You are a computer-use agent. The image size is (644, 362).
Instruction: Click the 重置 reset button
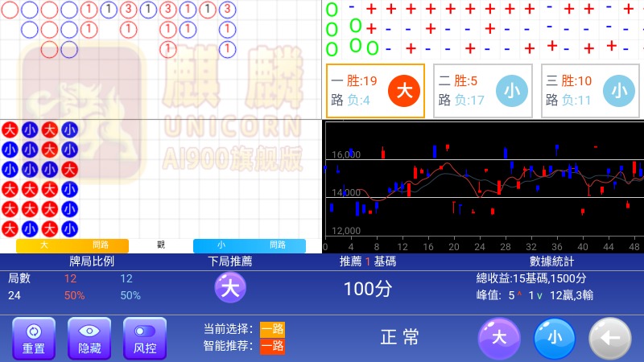point(33,338)
